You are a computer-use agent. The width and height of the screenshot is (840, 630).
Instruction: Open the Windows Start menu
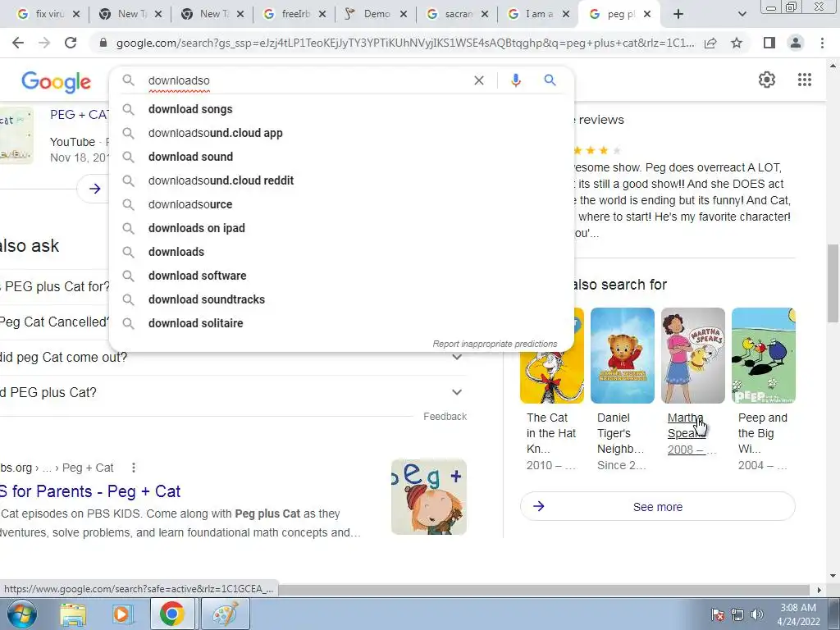21,614
